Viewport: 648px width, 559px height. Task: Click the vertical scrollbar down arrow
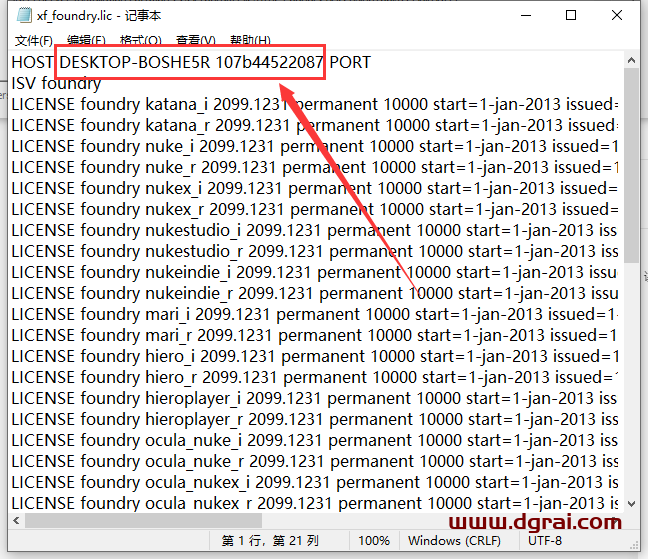[x=631, y=504]
